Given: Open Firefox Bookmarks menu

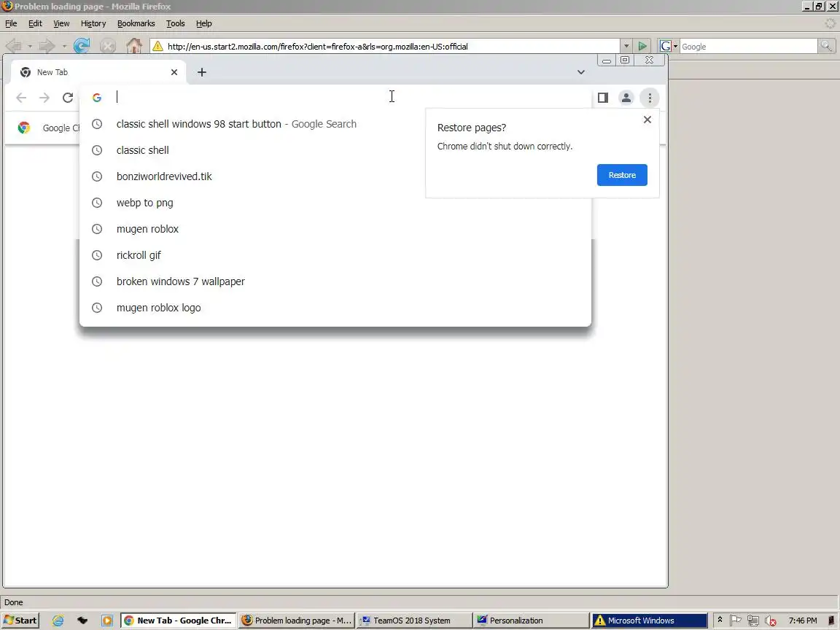Looking at the screenshot, I should [x=136, y=23].
